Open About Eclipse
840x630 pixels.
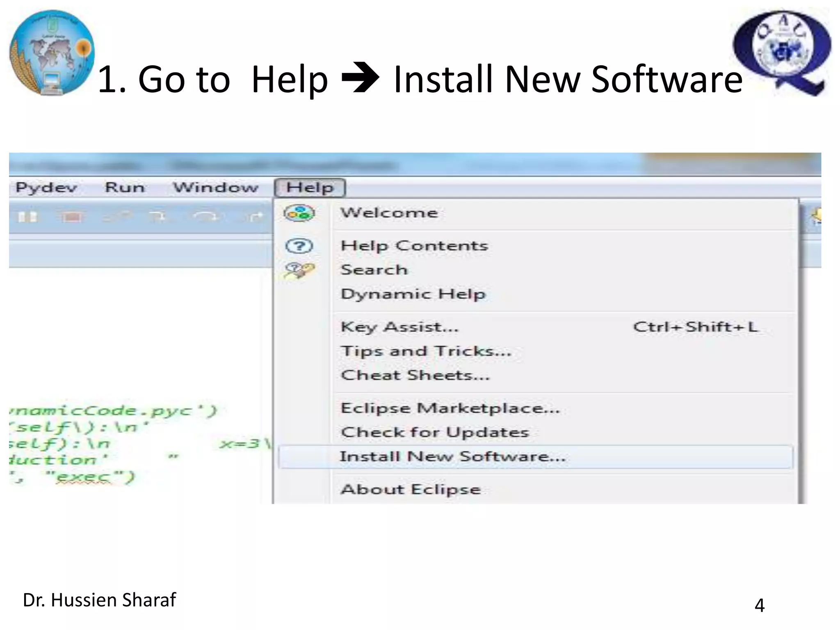click(535, 489)
